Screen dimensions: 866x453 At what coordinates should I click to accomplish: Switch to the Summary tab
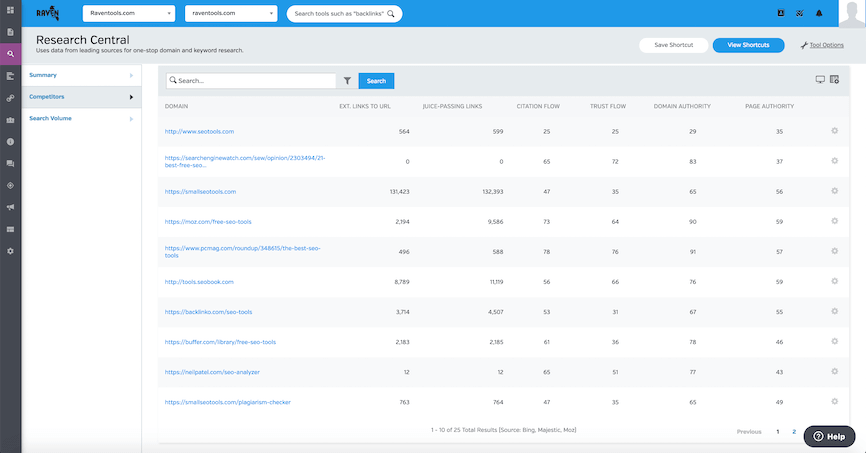(81, 75)
